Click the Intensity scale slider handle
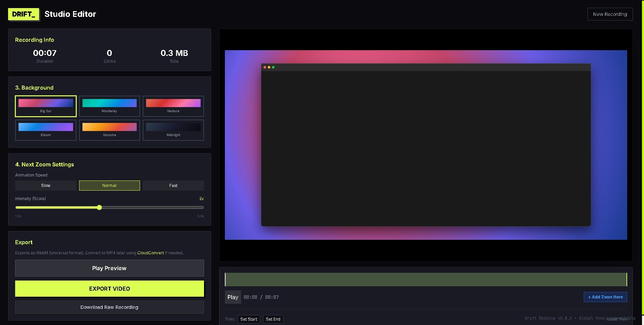The height and width of the screenshot is (325, 644). tap(99, 207)
